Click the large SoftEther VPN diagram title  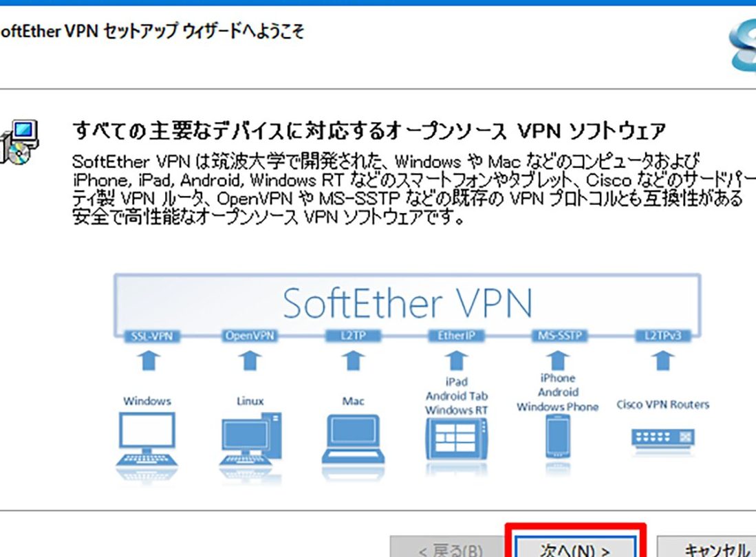[407, 303]
